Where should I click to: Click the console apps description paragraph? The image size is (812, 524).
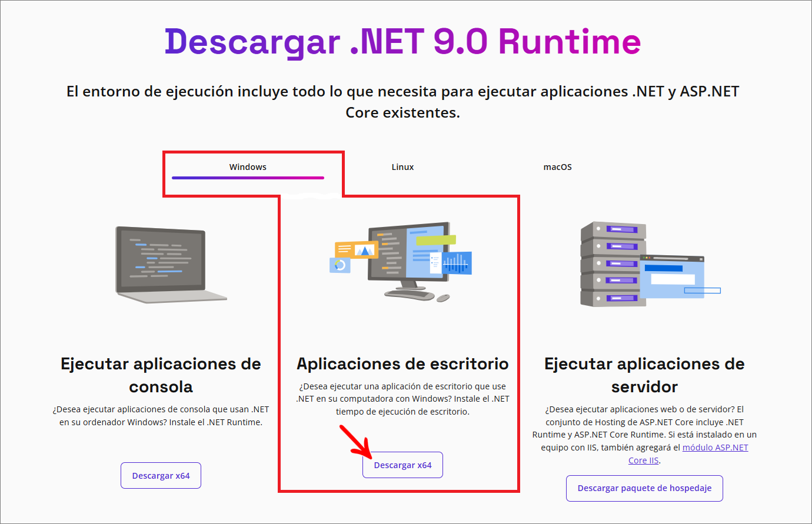pos(161,416)
